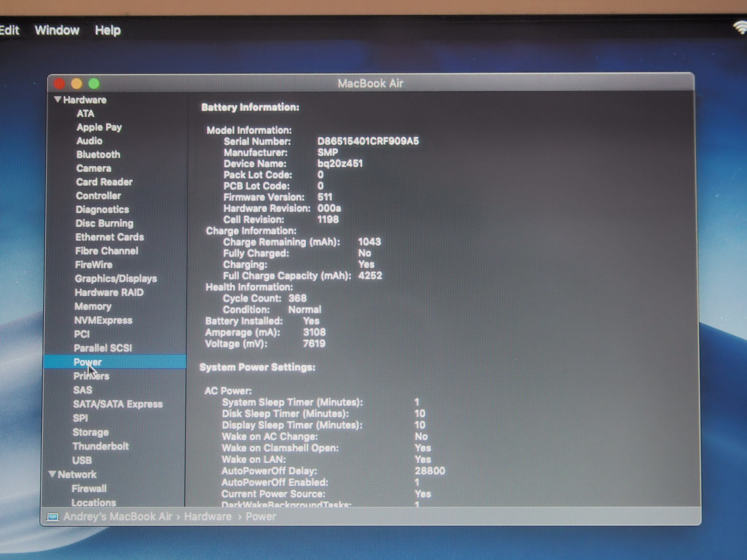This screenshot has height=560, width=747.
Task: Select Camera in the sidebar
Action: pyautogui.click(x=94, y=168)
